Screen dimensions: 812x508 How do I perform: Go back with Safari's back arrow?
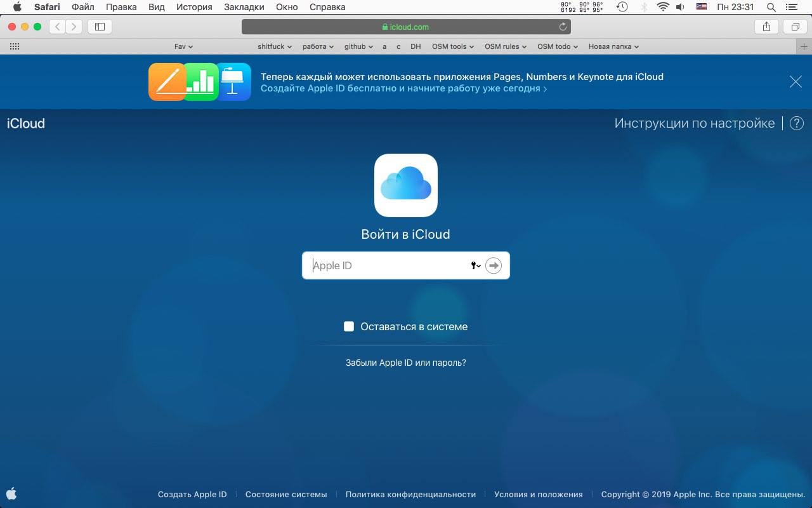(x=58, y=27)
